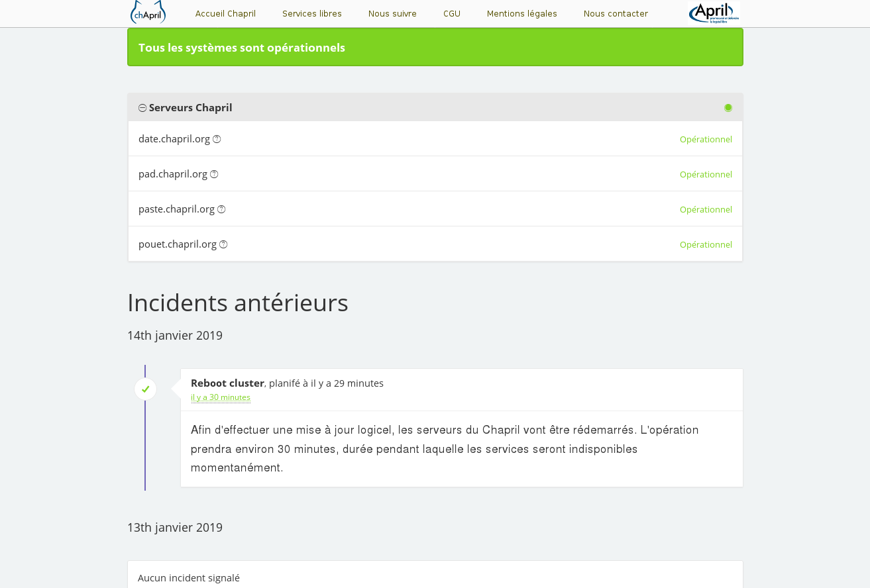870x588 pixels.
Task: Open the Services libres menu item
Action: [x=312, y=14]
